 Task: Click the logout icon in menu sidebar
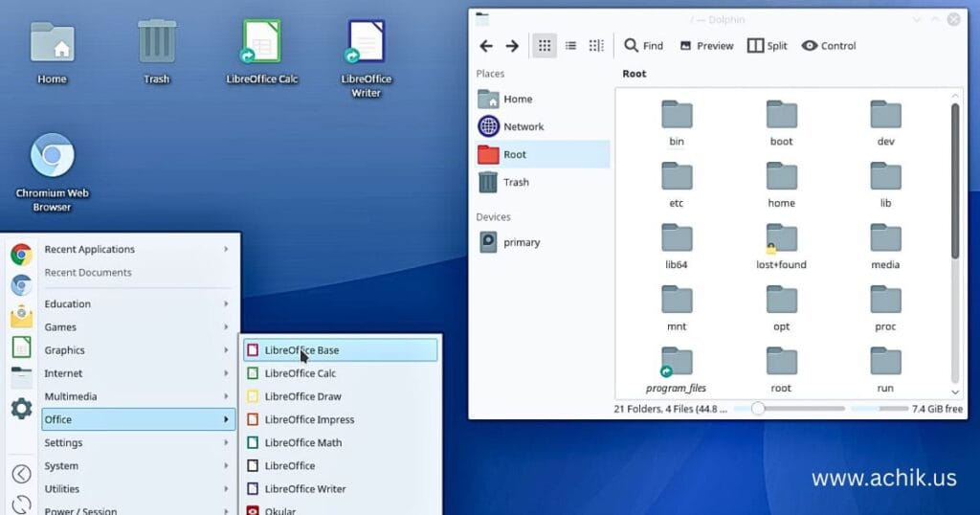coord(21,474)
